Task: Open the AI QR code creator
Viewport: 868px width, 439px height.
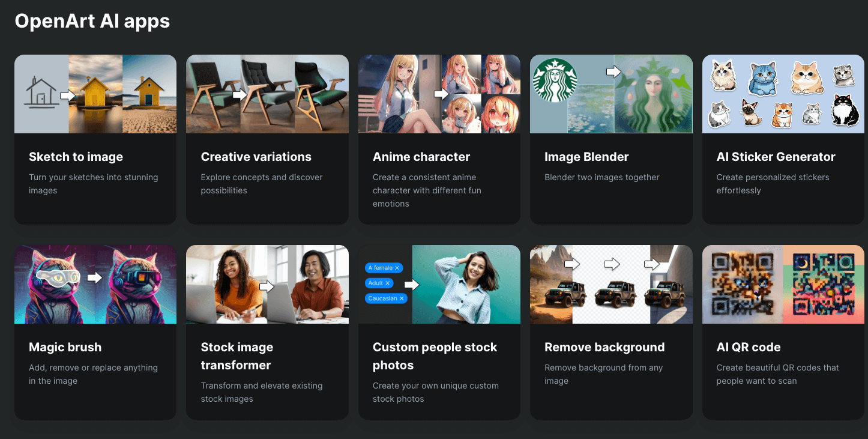Action: pos(783,330)
